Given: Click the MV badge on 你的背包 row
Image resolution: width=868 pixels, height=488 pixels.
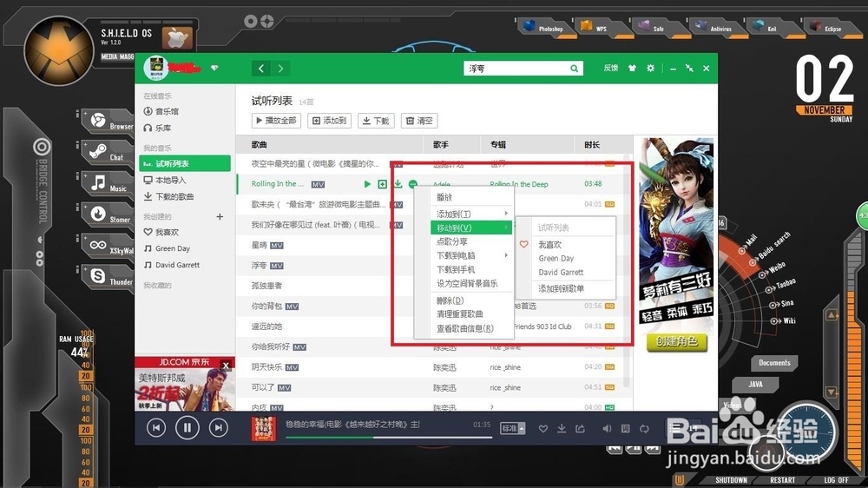Looking at the screenshot, I should point(292,307).
